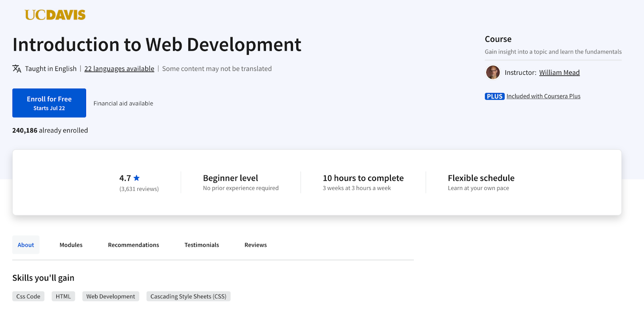Select the About tab
This screenshot has width=644, height=318.
[x=26, y=245]
